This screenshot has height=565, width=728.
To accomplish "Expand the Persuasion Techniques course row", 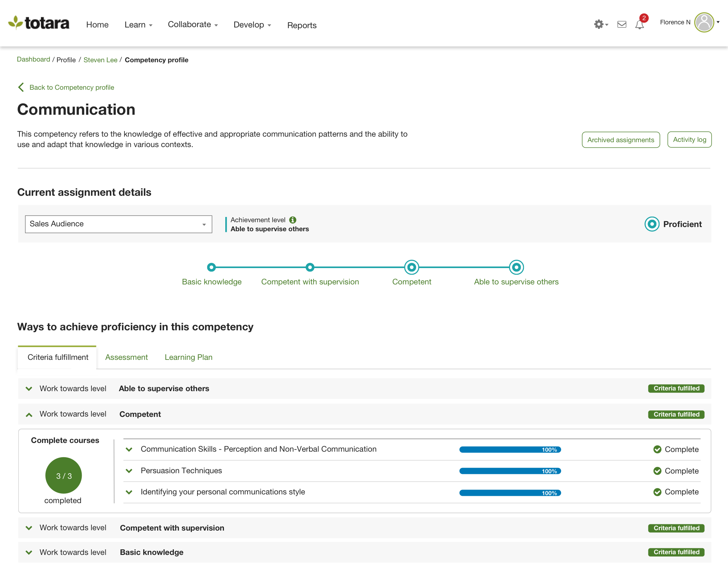I will [x=129, y=471].
